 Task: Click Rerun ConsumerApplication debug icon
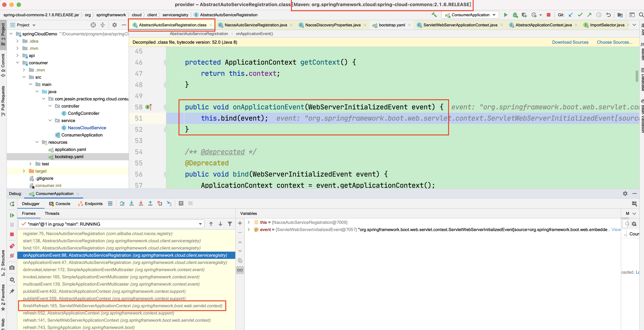coord(12,204)
